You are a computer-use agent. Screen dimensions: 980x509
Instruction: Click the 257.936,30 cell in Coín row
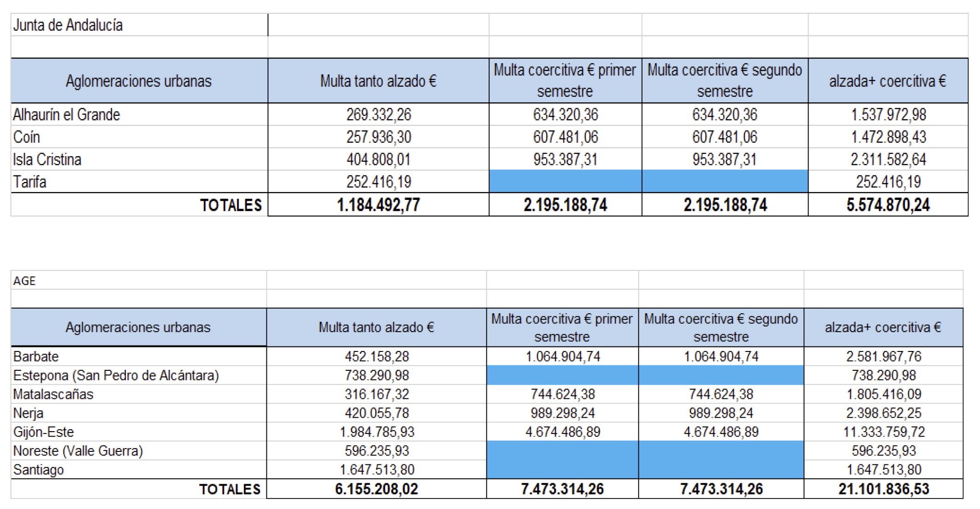pyautogui.click(x=378, y=137)
